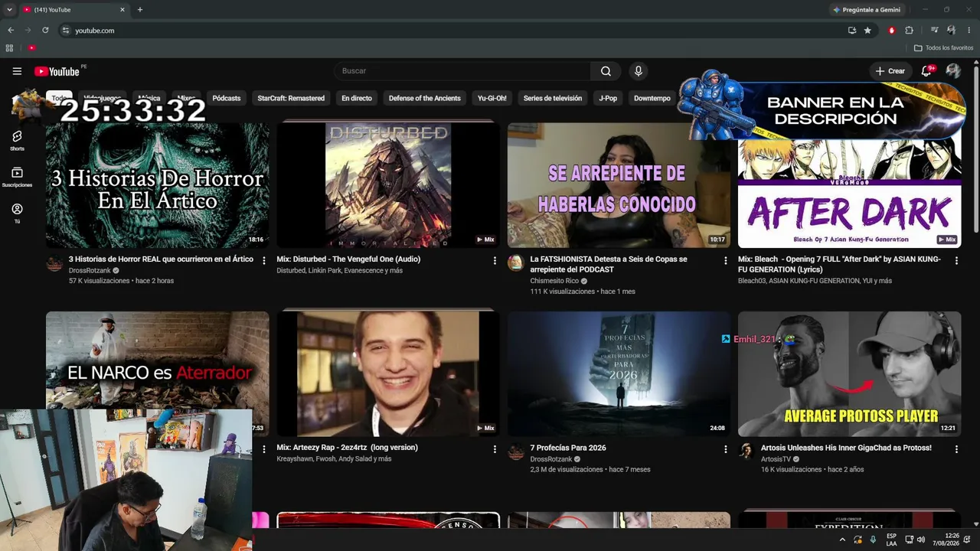Select Series de televisión filter chip
This screenshot has width=980, height=551.
(553, 98)
